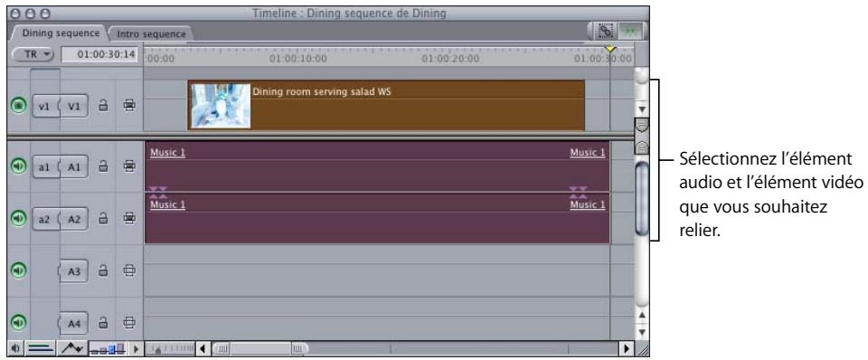The height and width of the screenshot is (360, 868).
Task: Click the timeline zoom control slider
Action: 171,348
